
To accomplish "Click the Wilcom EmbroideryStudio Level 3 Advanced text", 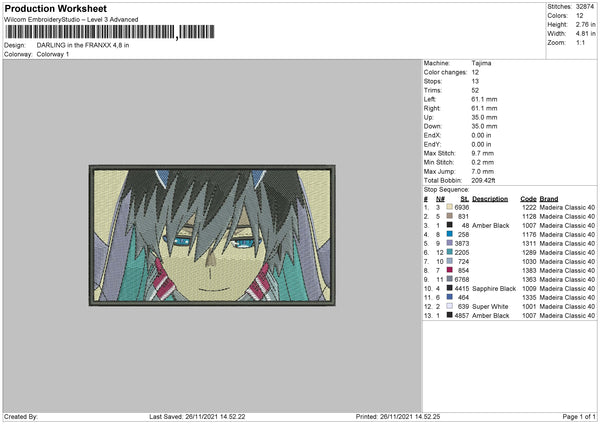I will click(71, 20).
